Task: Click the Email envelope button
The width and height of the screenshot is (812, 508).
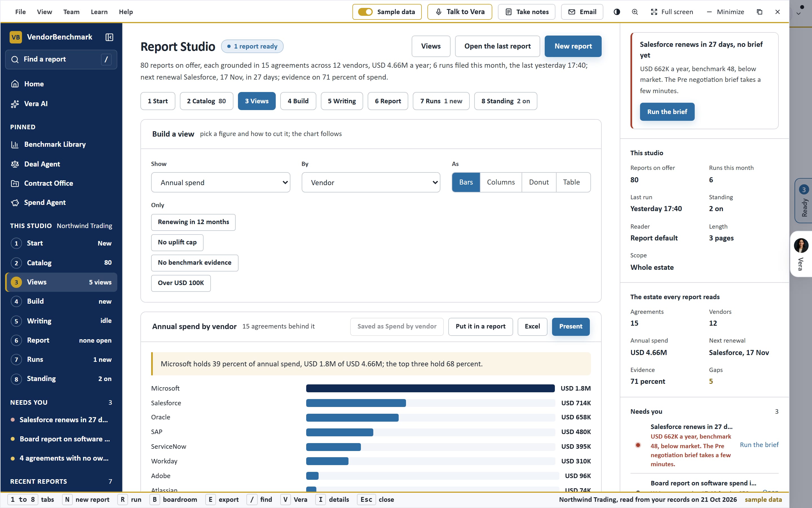Action: pos(582,12)
